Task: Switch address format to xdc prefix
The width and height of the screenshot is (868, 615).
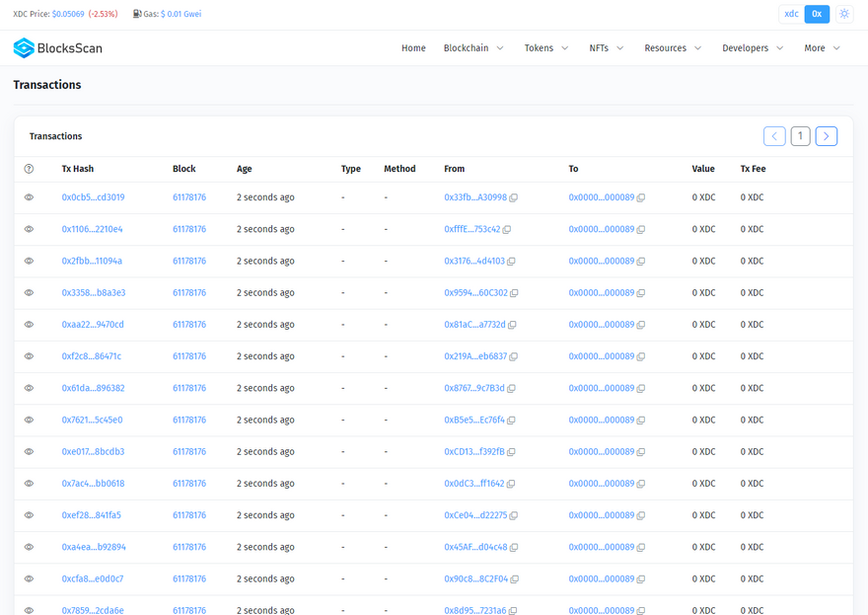Action: (791, 14)
